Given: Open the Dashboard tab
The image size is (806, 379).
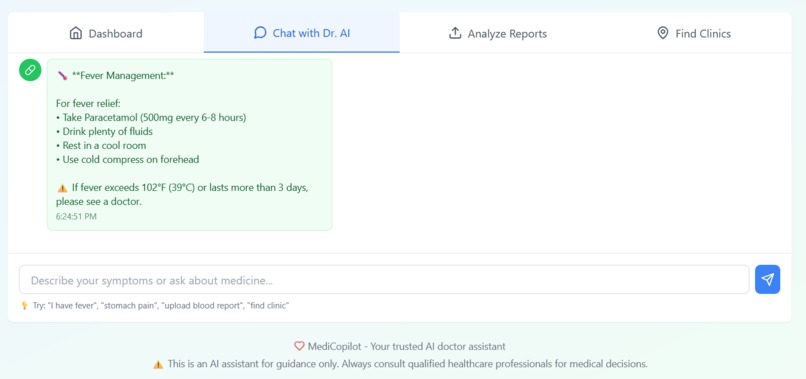Looking at the screenshot, I should coord(106,33).
